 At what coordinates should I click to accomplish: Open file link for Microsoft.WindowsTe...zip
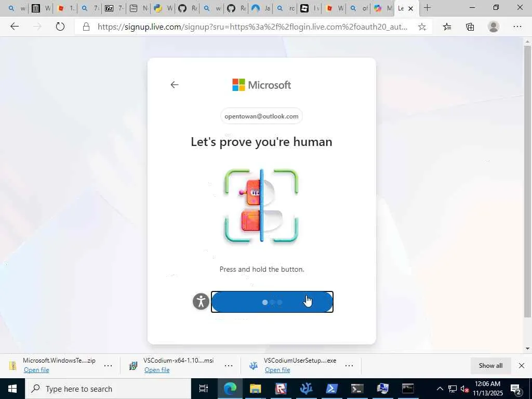pos(36,370)
